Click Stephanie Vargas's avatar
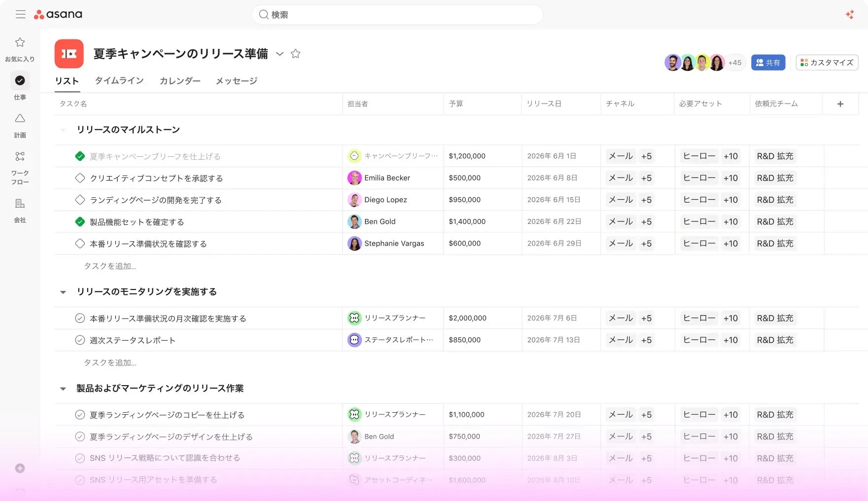868x501 pixels. 354,243
